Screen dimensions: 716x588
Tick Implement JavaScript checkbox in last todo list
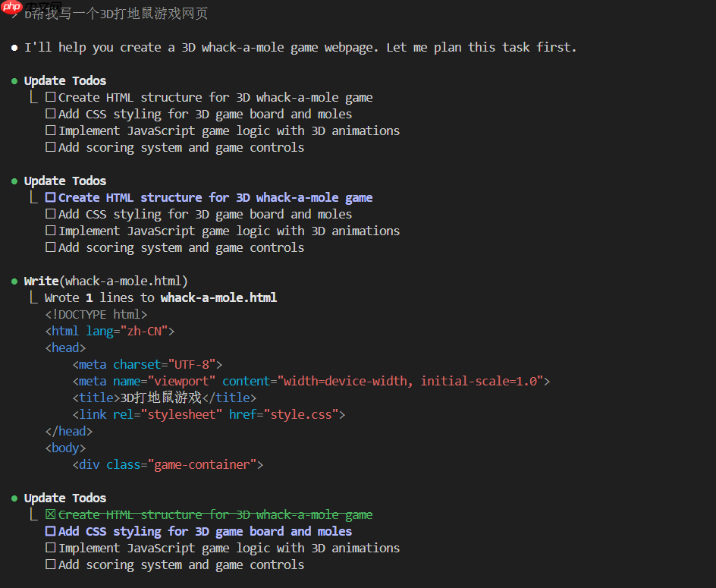51,548
